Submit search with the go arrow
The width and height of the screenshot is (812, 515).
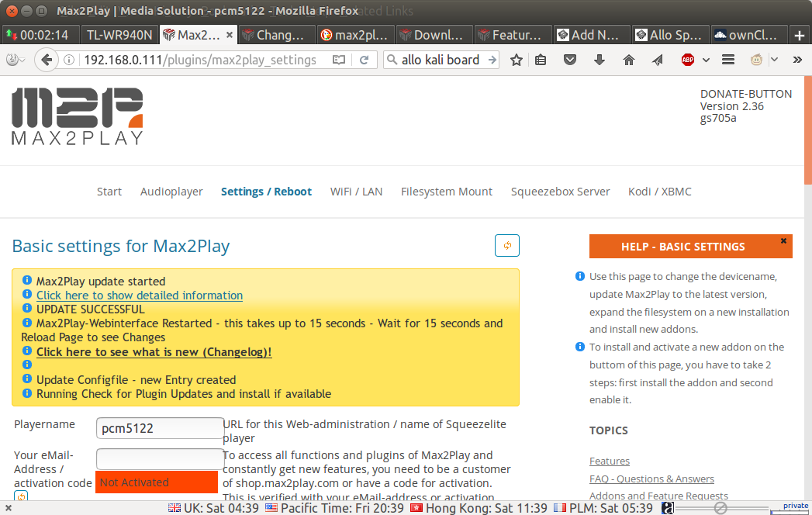[492, 60]
